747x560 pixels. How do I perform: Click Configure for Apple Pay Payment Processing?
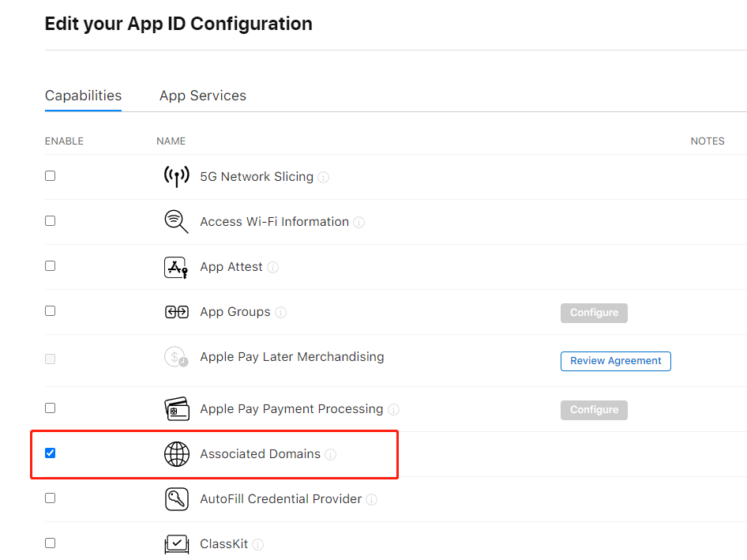click(x=594, y=410)
